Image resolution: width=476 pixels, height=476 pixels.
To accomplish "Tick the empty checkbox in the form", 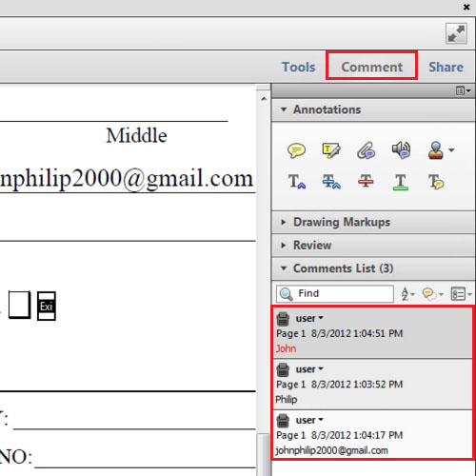I will 19,305.
